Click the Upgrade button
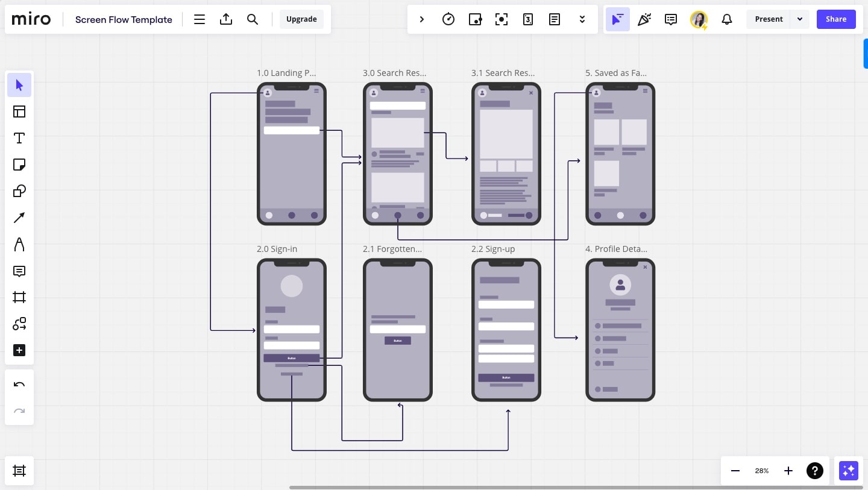The height and width of the screenshot is (490, 868). click(301, 19)
